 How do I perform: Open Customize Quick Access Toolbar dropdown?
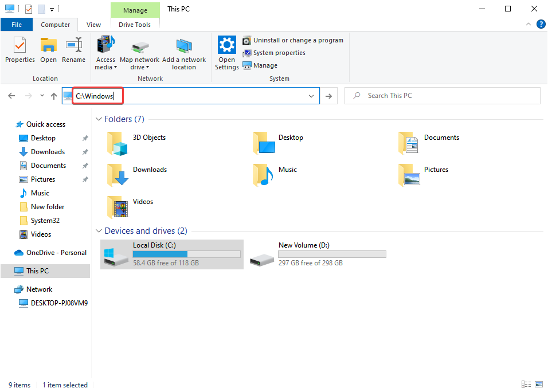click(52, 9)
